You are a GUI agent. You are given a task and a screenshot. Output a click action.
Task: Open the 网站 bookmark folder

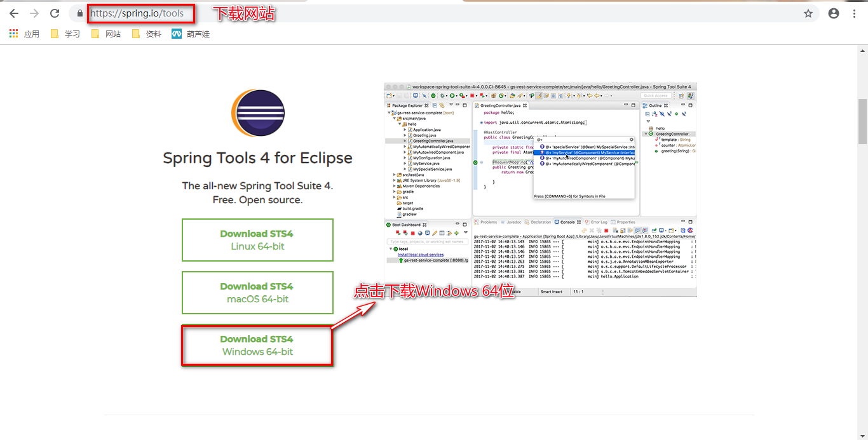tap(106, 34)
